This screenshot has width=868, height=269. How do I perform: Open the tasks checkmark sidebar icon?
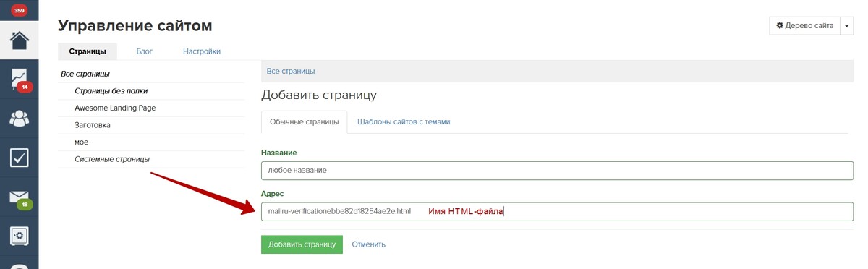pos(20,157)
